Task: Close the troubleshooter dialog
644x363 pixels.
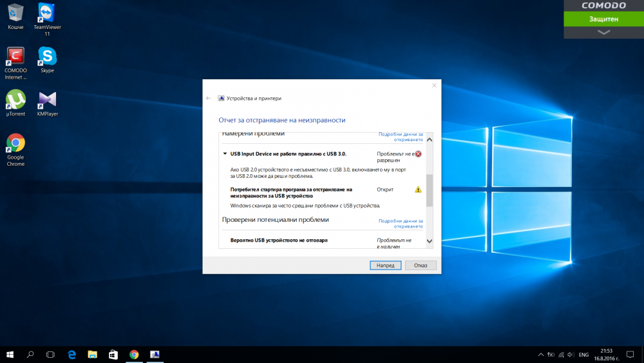Action: (434, 86)
